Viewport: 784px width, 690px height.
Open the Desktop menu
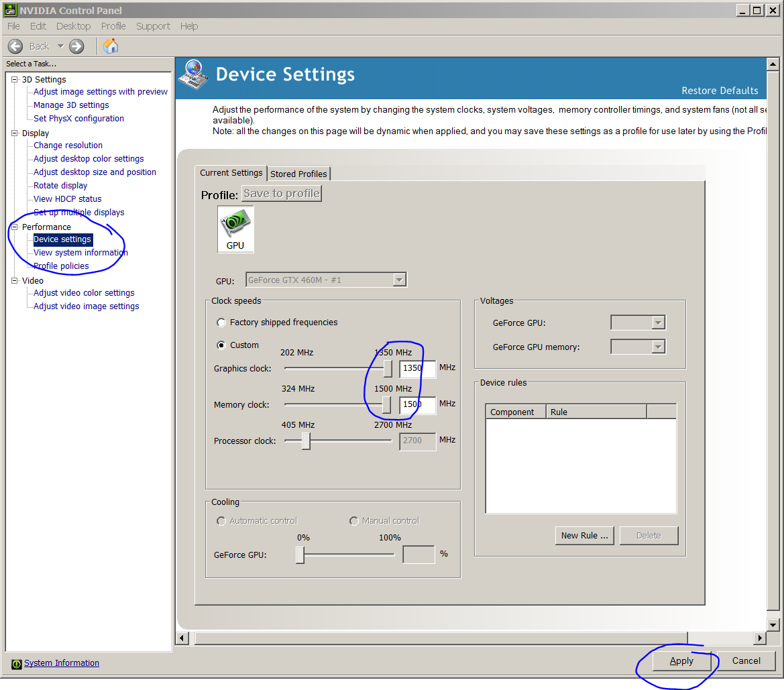coord(74,26)
